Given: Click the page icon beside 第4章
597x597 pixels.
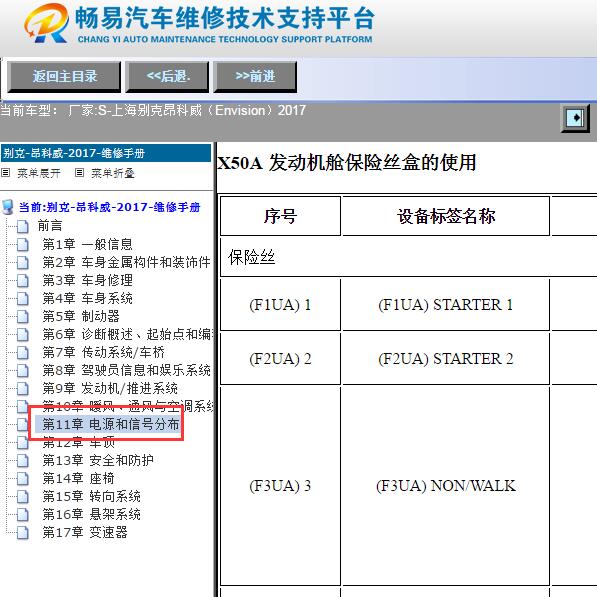Looking at the screenshot, I should click(x=23, y=298).
